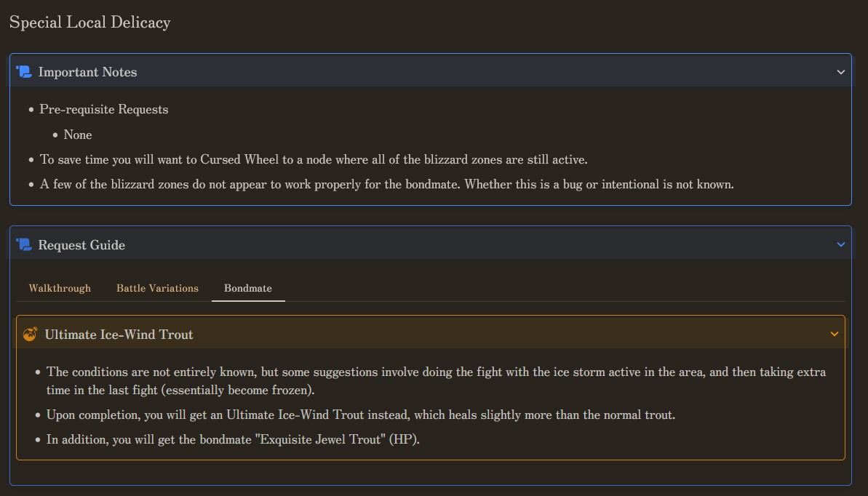Open the Battle Variations tab
The width and height of the screenshot is (868, 496).
[x=157, y=289]
